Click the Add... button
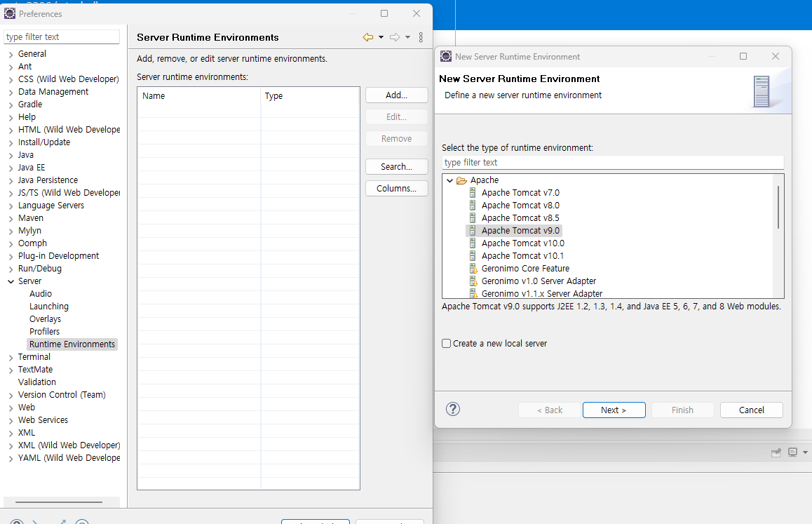 pos(396,95)
